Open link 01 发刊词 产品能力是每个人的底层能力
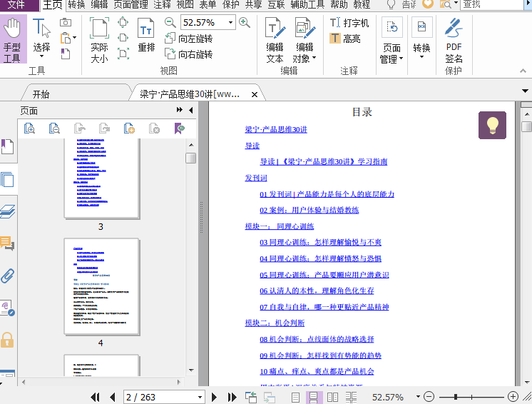This screenshot has width=532, height=404. (327, 194)
